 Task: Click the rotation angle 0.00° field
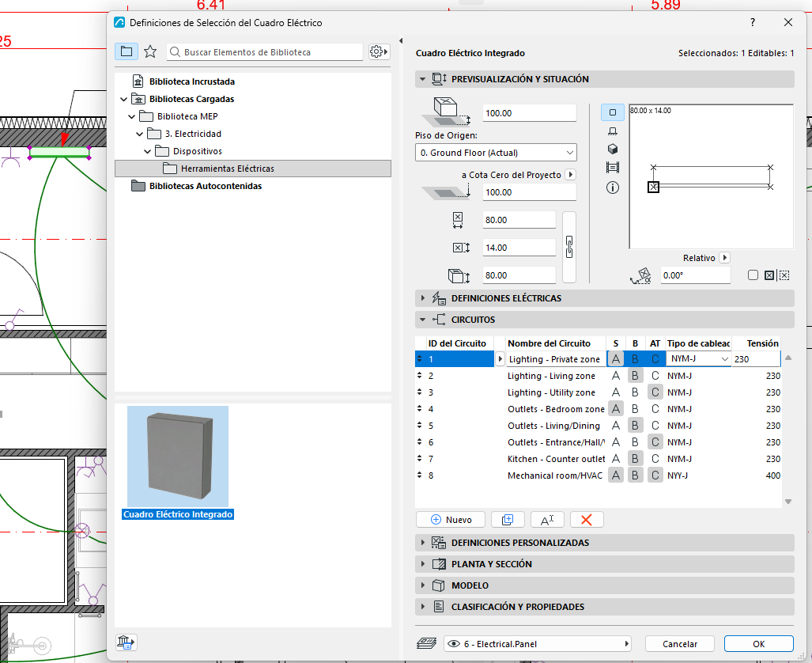coord(695,275)
